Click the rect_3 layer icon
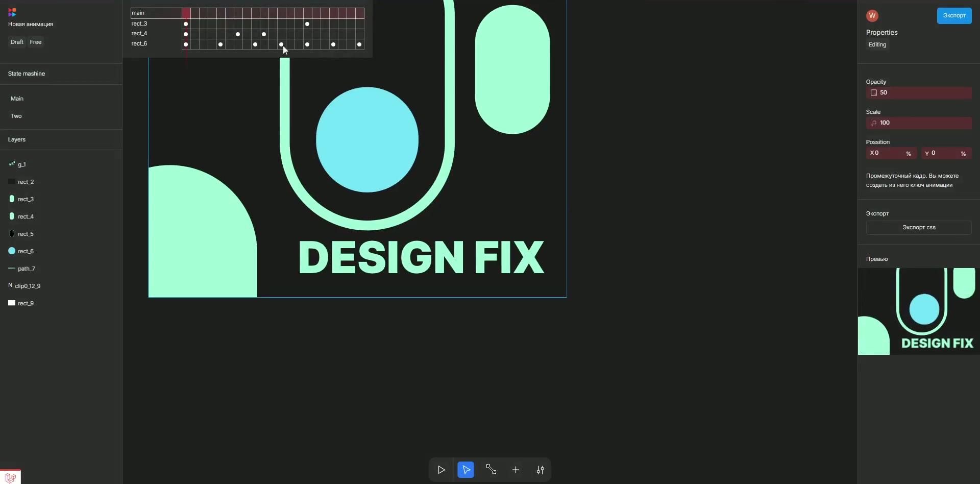Viewport: 980px width, 484px height. [12, 199]
